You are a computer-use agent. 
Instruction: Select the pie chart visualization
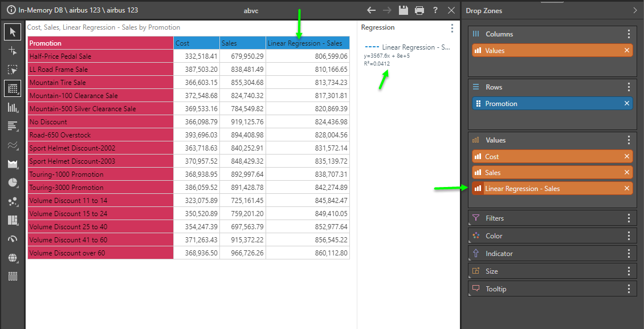13,182
